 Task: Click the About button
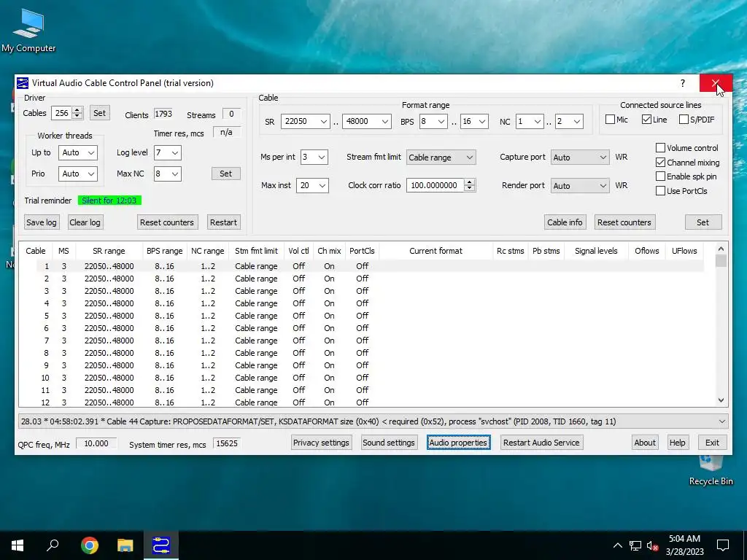click(x=645, y=443)
